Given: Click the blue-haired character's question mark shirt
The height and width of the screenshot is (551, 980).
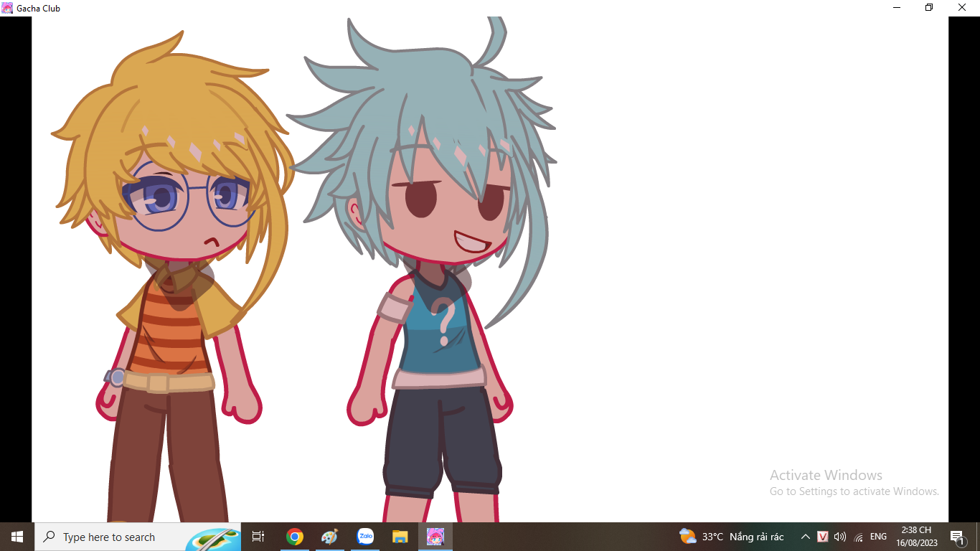Looking at the screenshot, I should (443, 323).
